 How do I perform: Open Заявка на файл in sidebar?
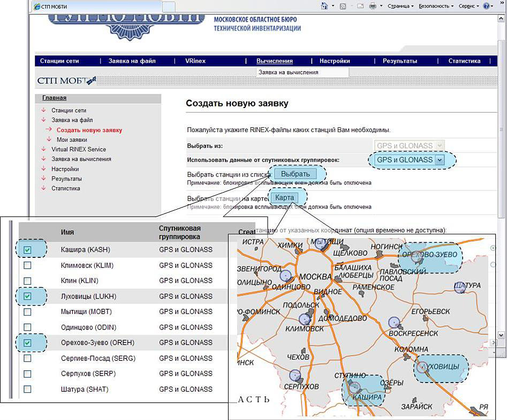click(x=72, y=120)
